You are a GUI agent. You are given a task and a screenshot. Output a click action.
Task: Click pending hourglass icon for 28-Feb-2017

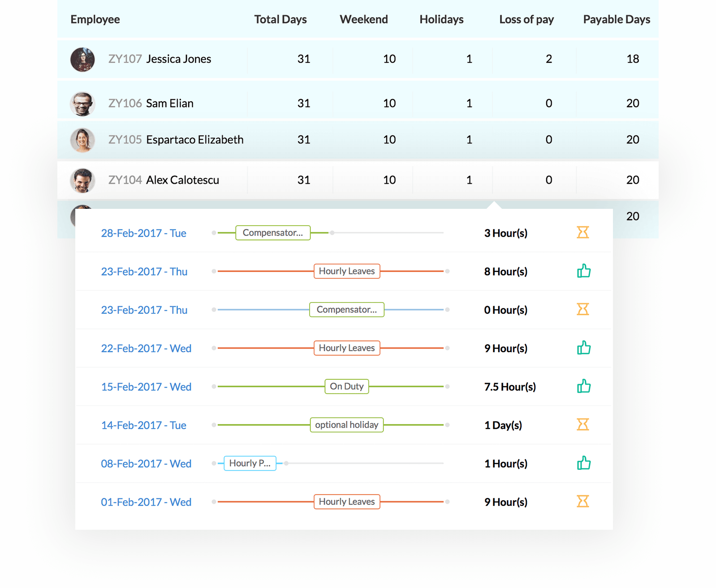click(582, 233)
